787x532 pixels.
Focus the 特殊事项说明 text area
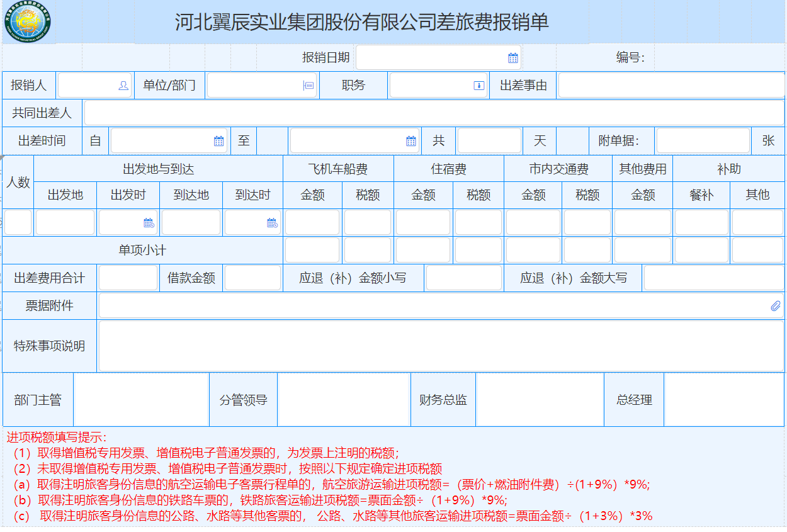(x=441, y=346)
